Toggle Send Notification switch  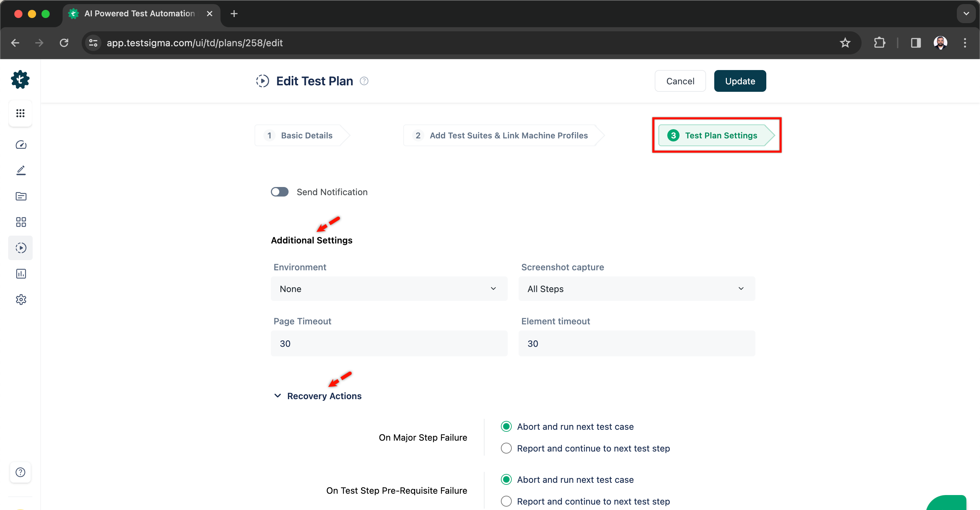280,192
